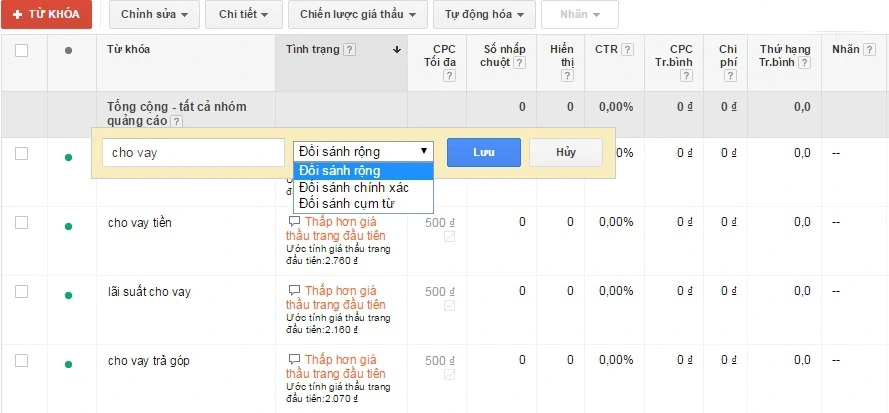Select checkbox for cho vay trả góp row
This screenshot has height=413, width=889.
[22, 360]
